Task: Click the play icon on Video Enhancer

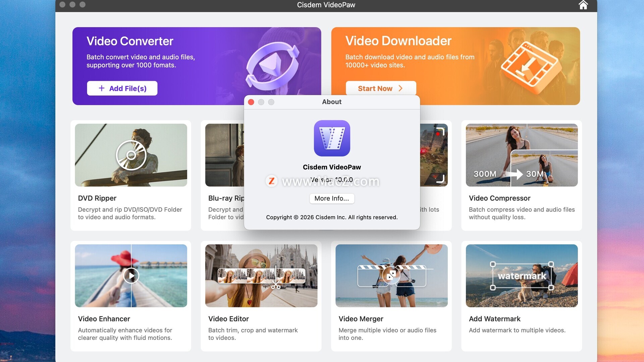Action: tap(131, 276)
